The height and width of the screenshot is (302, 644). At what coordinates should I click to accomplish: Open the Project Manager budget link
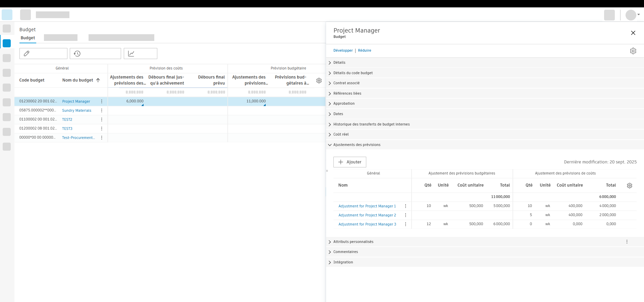76,101
